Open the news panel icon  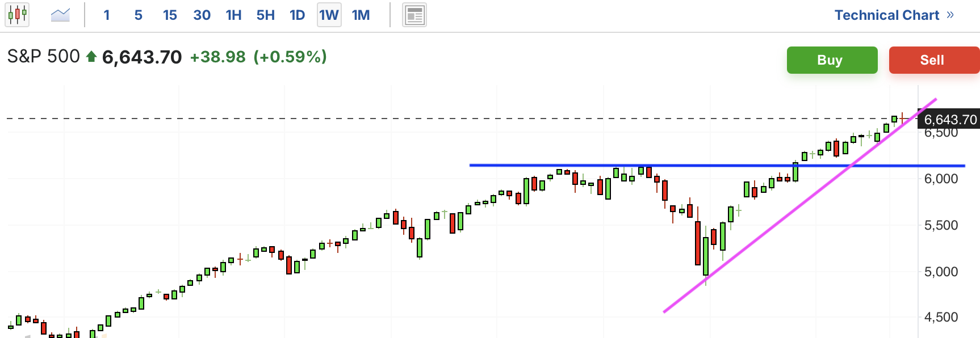click(x=414, y=15)
